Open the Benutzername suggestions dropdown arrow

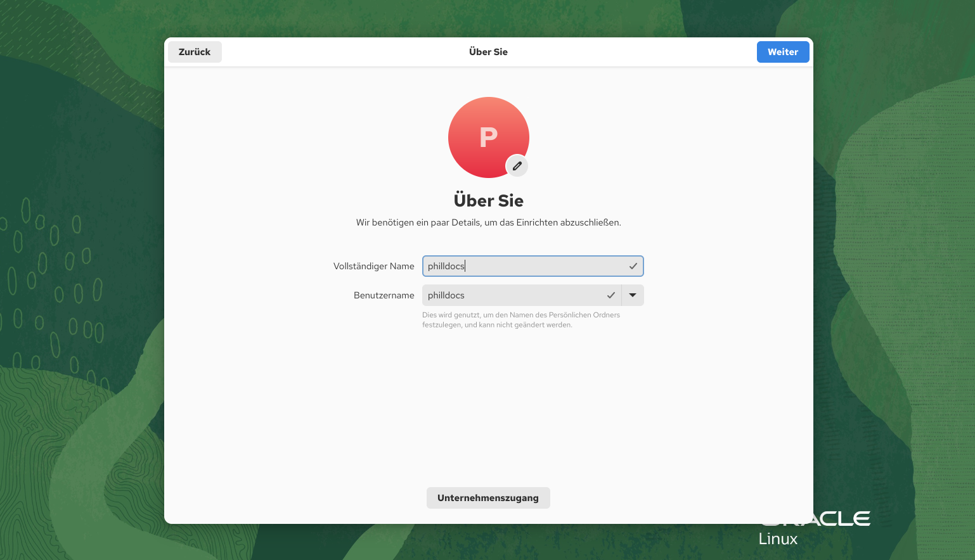pos(633,295)
